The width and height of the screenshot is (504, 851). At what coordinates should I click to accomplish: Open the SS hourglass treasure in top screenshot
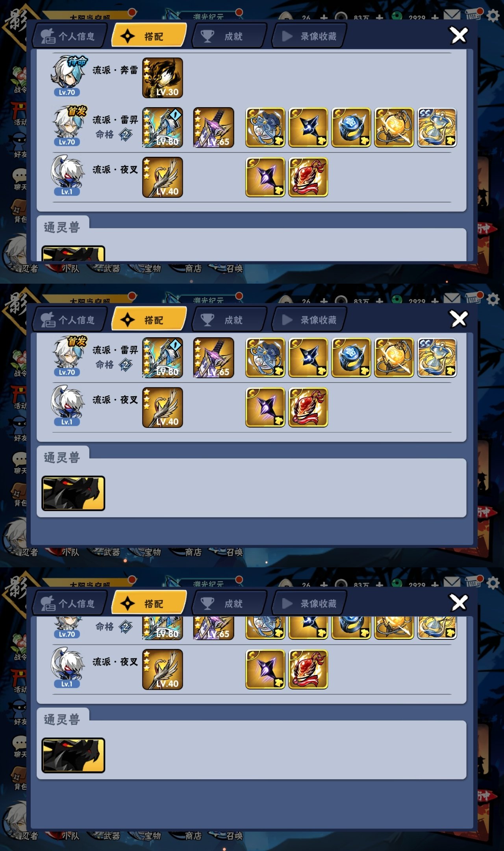(x=437, y=127)
